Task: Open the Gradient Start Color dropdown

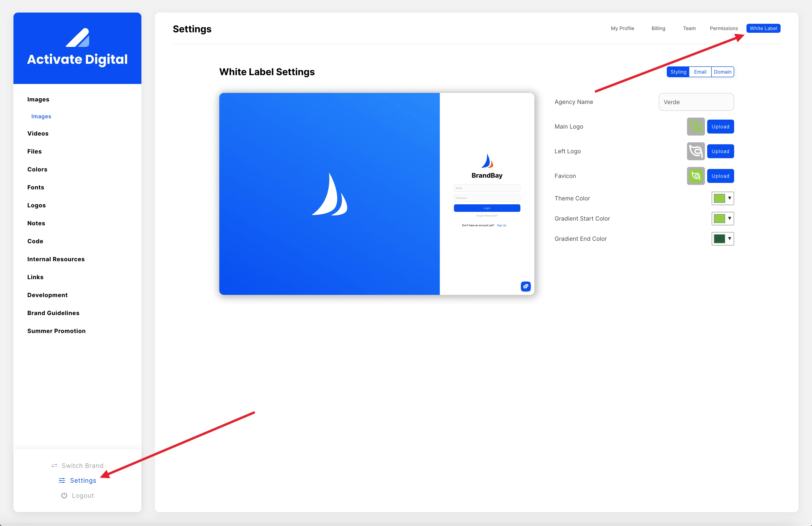Action: [729, 218]
